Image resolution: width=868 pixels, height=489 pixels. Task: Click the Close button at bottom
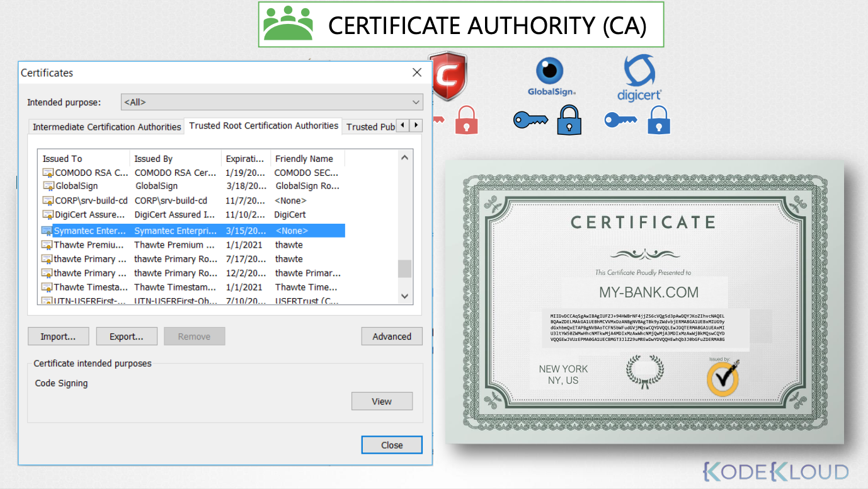392,445
